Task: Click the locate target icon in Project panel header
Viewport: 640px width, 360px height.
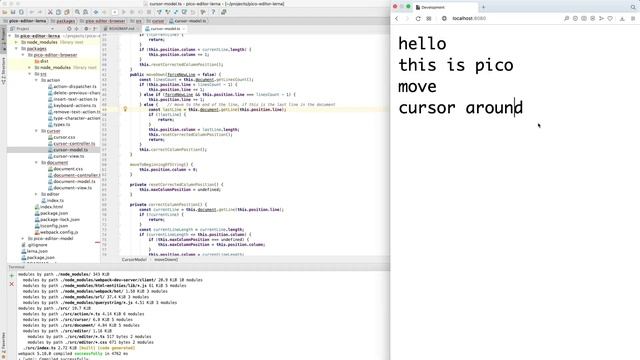Action: pos(69,29)
